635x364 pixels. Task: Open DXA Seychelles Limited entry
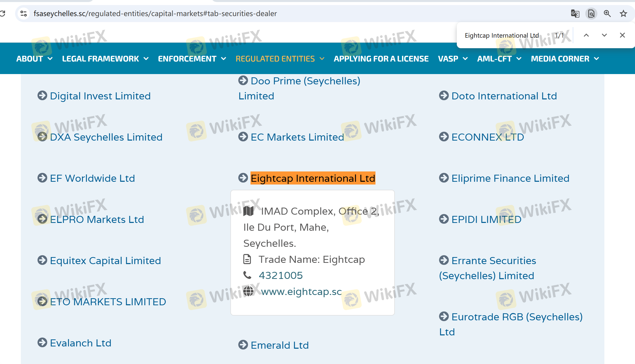[x=106, y=137]
